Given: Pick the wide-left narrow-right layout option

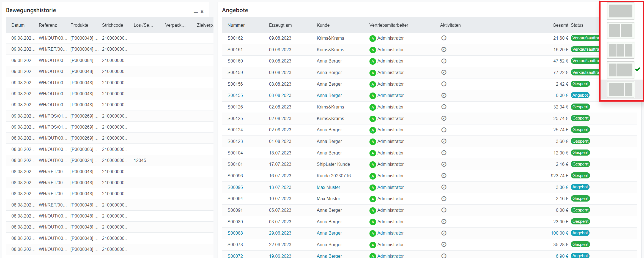Looking at the screenshot, I should pyautogui.click(x=620, y=89).
